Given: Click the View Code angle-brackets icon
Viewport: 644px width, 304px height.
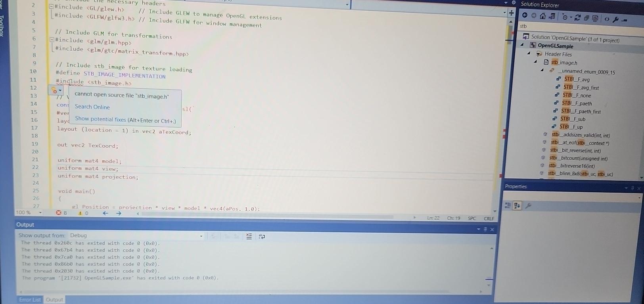Looking at the screenshot, I should [607, 19].
